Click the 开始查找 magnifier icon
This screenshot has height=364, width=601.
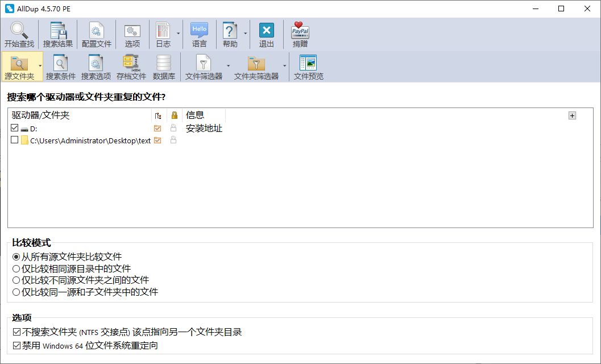(19, 31)
